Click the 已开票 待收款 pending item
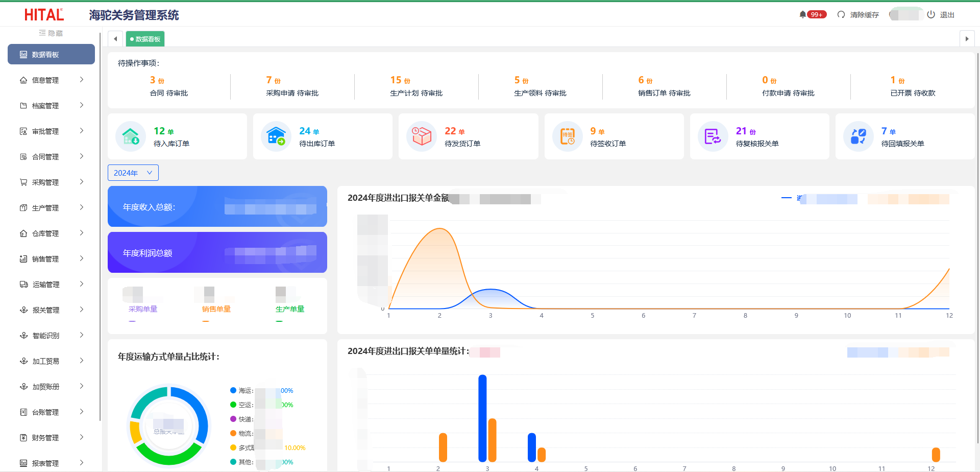The width and height of the screenshot is (980, 472). [913, 86]
